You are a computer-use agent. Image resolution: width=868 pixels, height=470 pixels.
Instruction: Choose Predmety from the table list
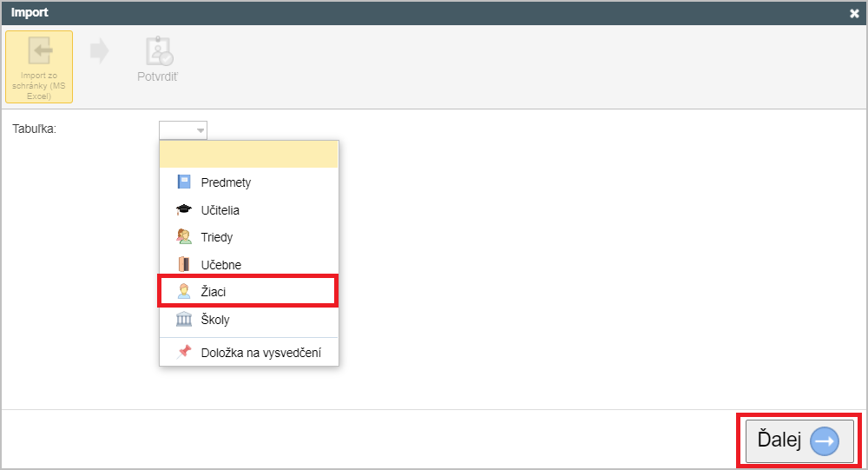(x=248, y=182)
